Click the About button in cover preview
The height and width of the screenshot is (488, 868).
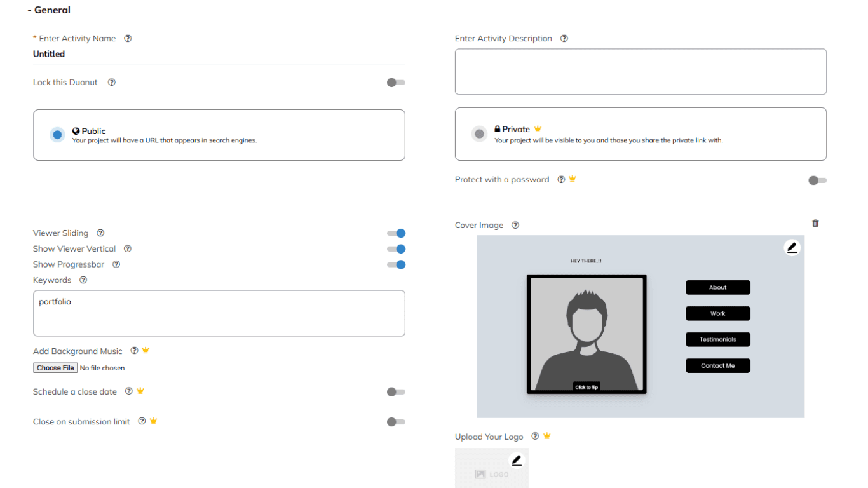click(717, 288)
